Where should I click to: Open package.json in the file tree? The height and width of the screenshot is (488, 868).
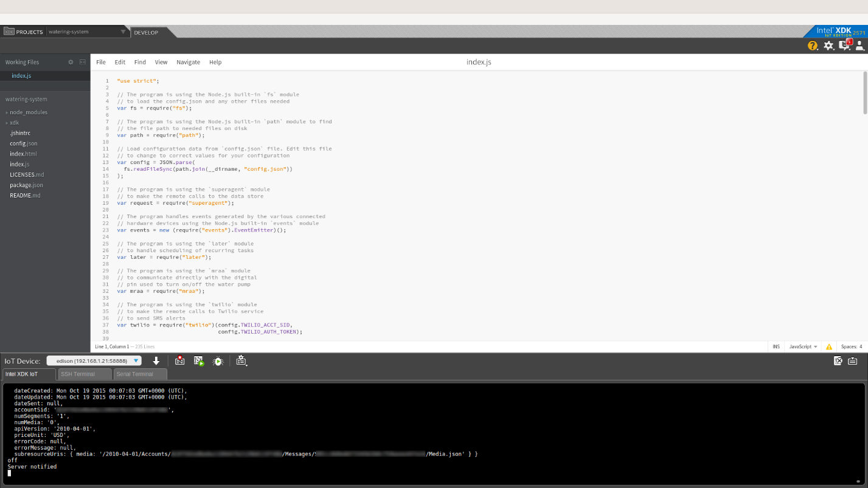[26, 185]
